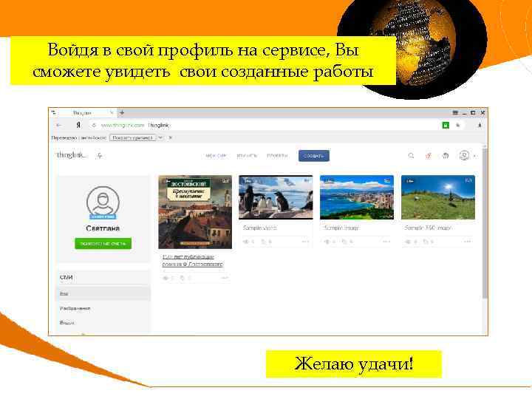Click the browser back arrow
This screenshot has width=532, height=399.
coord(59,125)
